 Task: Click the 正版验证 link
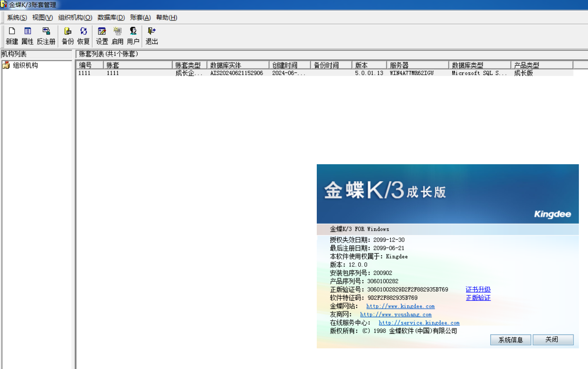click(478, 298)
